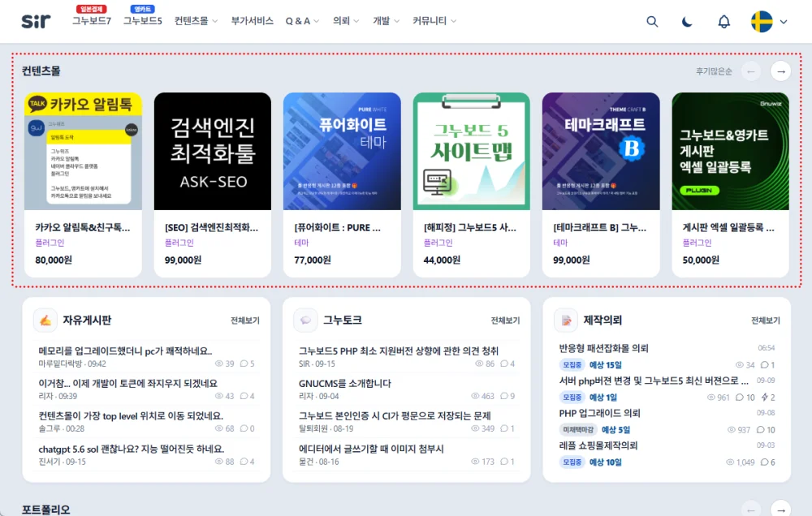Image resolution: width=812 pixels, height=516 pixels.
Task: Click the [퓨어화이트 : PURE product title
Action: (338, 227)
